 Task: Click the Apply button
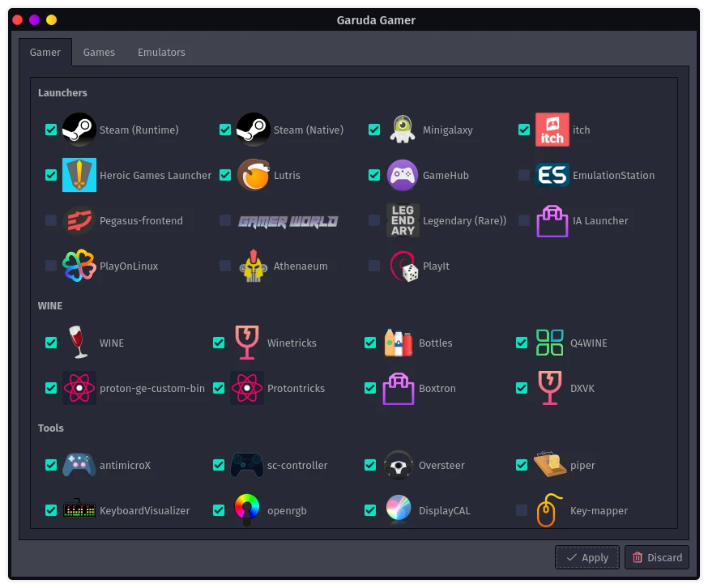[x=587, y=557]
